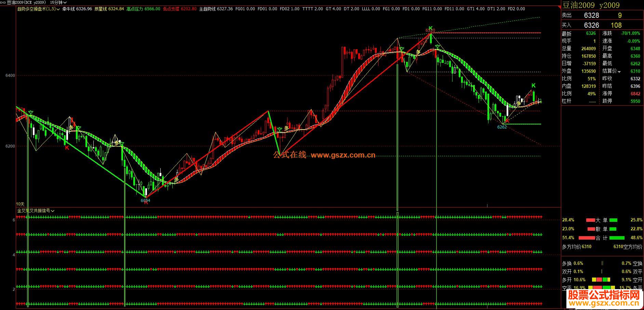Screen dimensions: 644x310
Task: Click the 持仓 value 167850
Action: pos(588,56)
